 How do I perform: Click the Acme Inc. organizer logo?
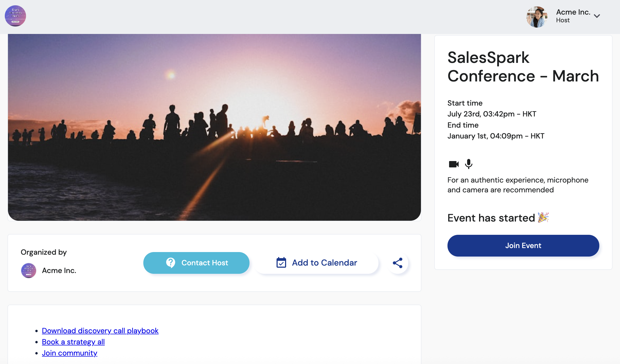(x=29, y=270)
